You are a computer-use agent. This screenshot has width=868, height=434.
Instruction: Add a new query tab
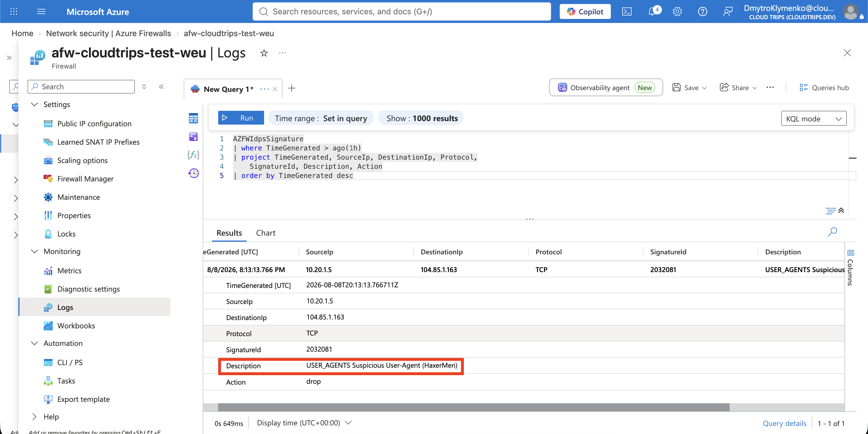[x=292, y=88]
